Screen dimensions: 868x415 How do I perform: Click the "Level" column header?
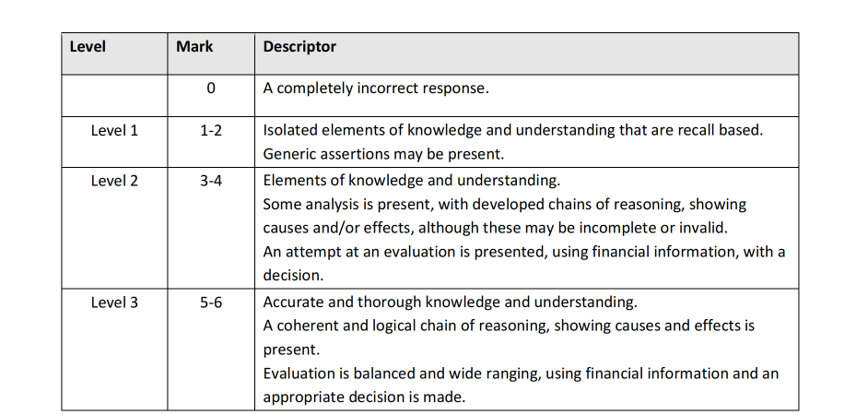[x=88, y=46]
